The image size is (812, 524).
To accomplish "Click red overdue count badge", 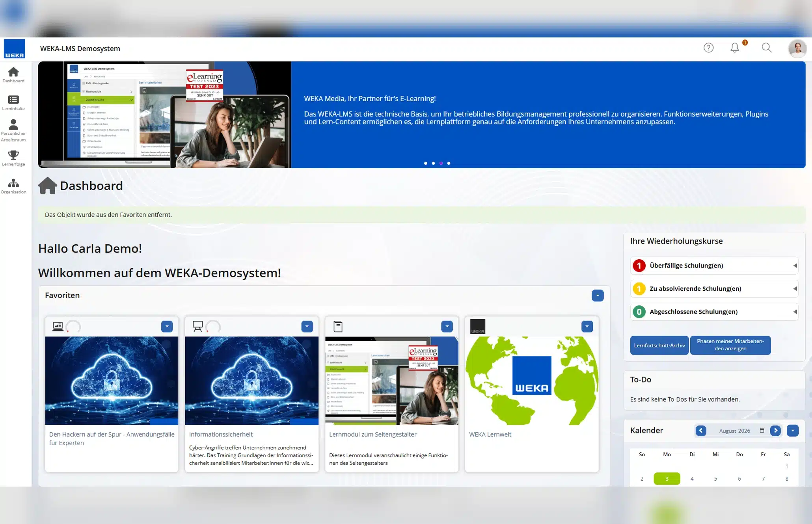I will point(639,266).
